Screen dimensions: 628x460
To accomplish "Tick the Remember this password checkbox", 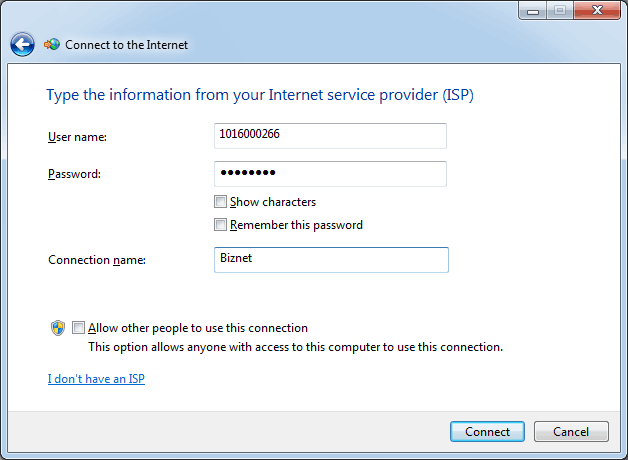I will (x=220, y=225).
